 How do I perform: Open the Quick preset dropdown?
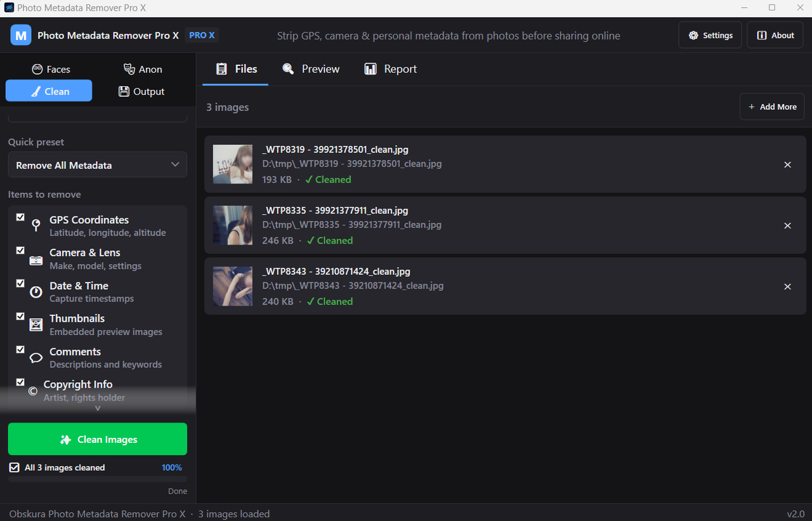pyautogui.click(x=98, y=165)
